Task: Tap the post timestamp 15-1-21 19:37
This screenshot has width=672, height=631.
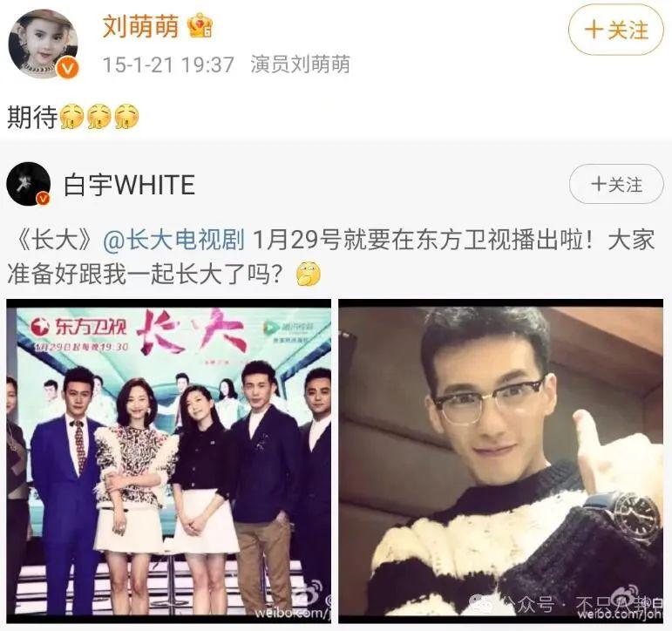Action: click(x=168, y=64)
